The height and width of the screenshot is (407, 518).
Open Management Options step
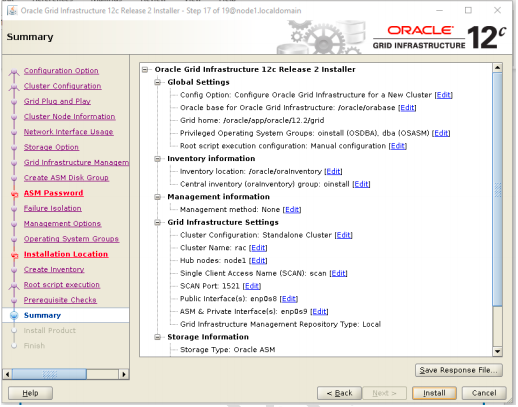[x=62, y=224]
